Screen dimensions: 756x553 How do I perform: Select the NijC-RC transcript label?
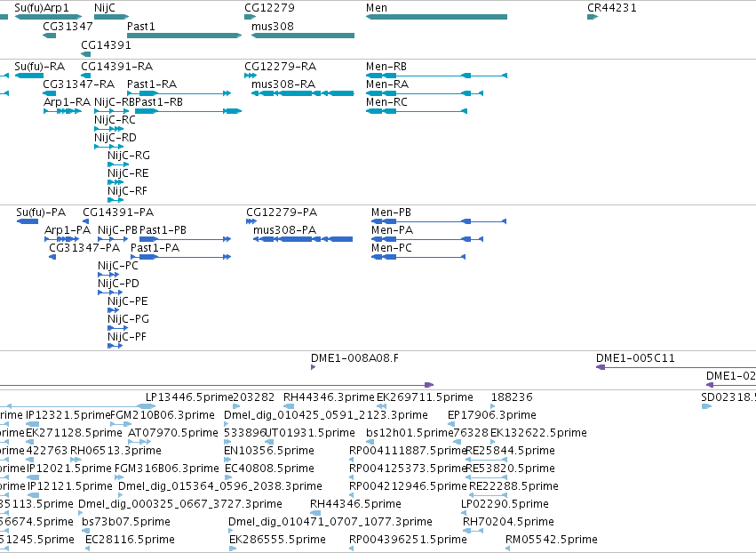click(115, 120)
